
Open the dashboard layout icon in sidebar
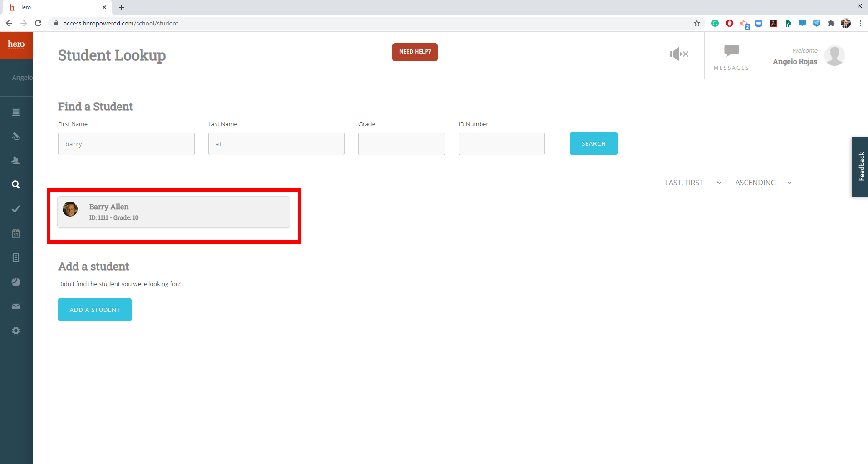point(16,112)
